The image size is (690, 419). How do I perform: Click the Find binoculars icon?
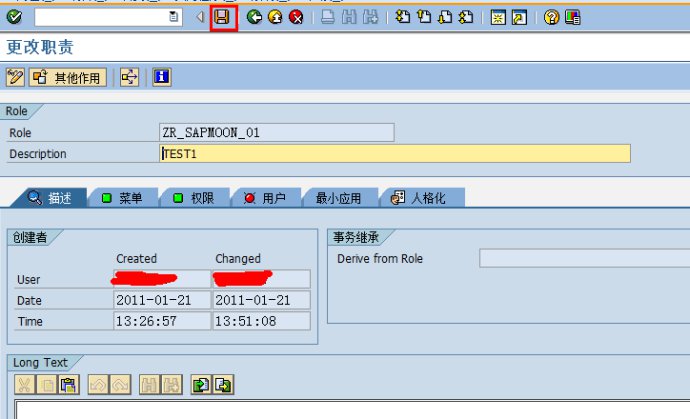point(349,17)
